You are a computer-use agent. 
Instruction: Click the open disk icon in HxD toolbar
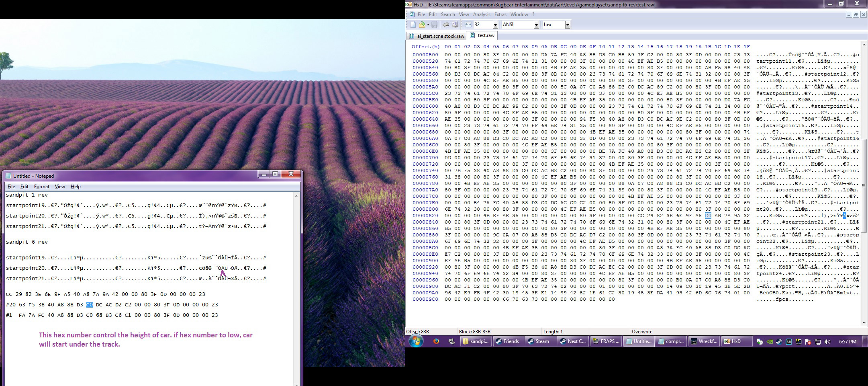pyautogui.click(x=455, y=25)
